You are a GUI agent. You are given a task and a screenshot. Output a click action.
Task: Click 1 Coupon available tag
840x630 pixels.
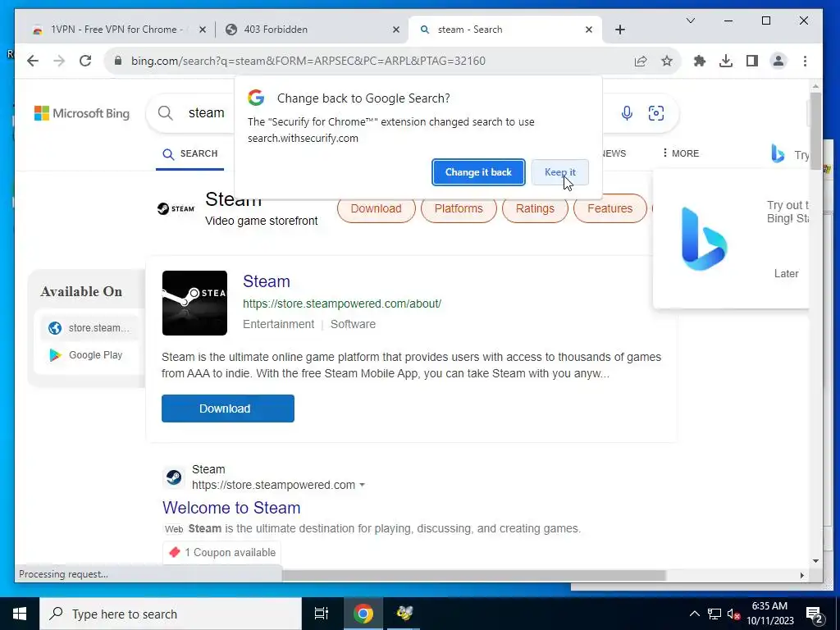pos(221,552)
